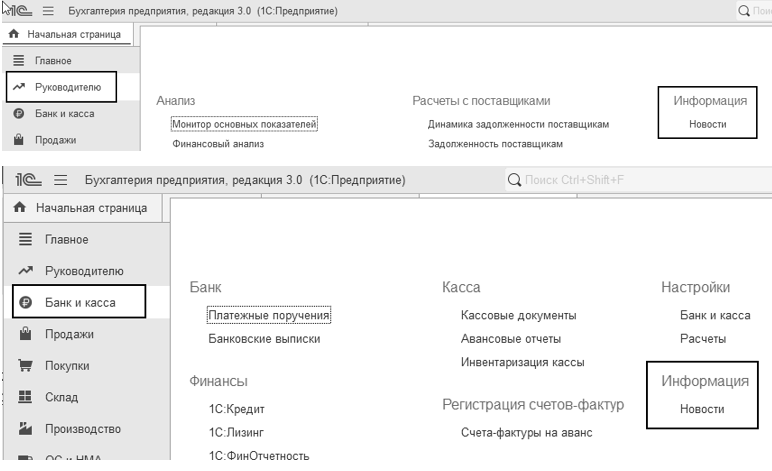Open Авансовые отчеты link
772x471 pixels.
coord(511,339)
